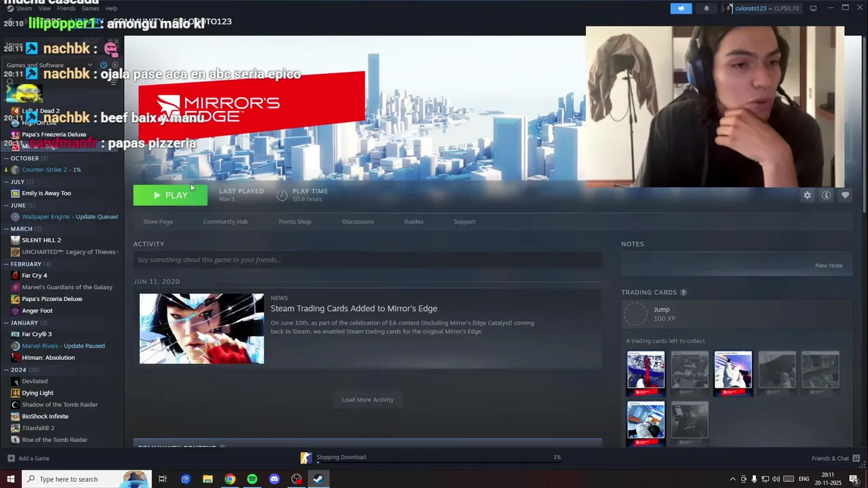Click the Trading Cards help question mark
The height and width of the screenshot is (488, 868).
[683, 292]
